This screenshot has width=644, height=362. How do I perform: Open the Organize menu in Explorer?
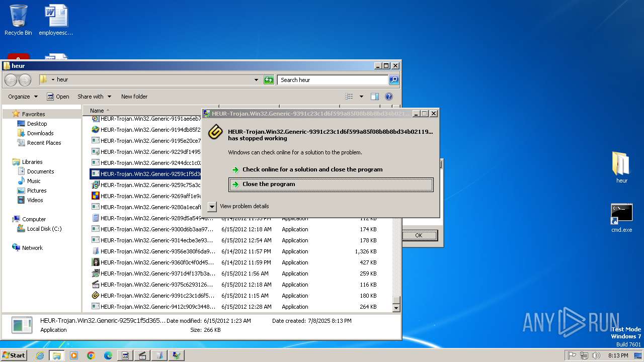pyautogui.click(x=23, y=97)
